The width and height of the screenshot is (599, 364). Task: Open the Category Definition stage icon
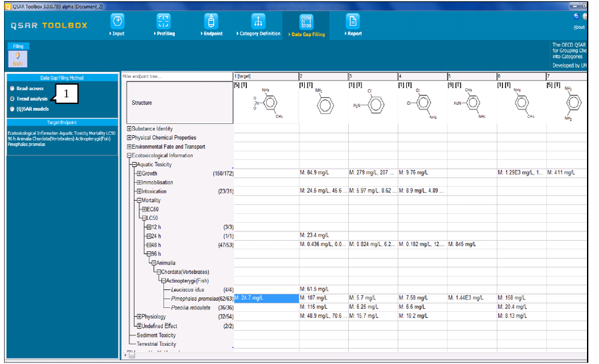258,21
